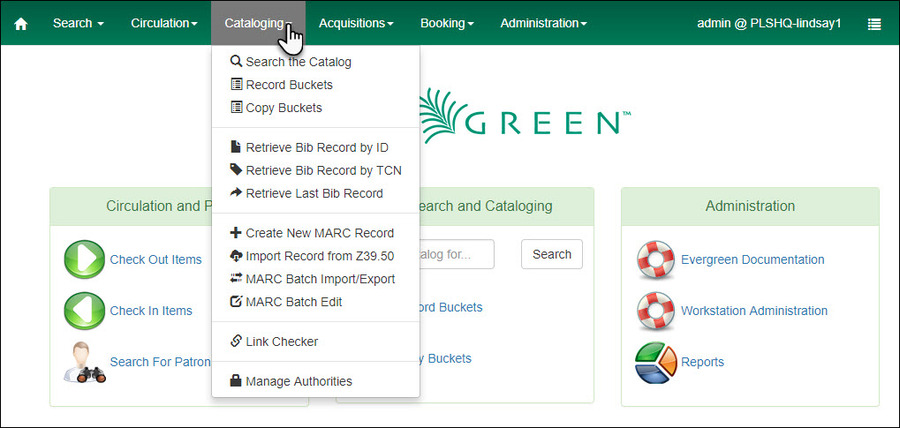Click the magnifier icon beside Search the Catalog
This screenshot has width=900, height=428.
235,61
